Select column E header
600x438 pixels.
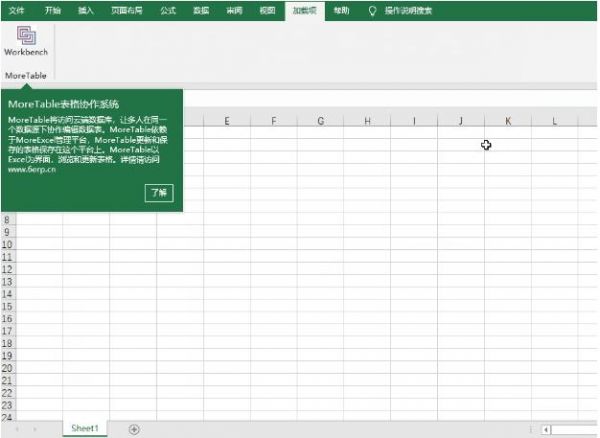[227, 121]
